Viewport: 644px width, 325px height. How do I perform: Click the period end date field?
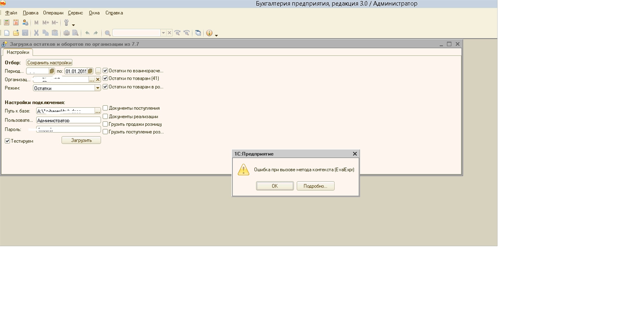pyautogui.click(x=76, y=71)
